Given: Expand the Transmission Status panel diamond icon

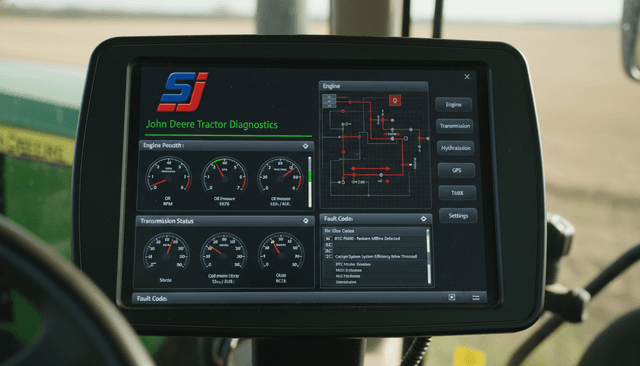Looking at the screenshot, I should click(306, 221).
